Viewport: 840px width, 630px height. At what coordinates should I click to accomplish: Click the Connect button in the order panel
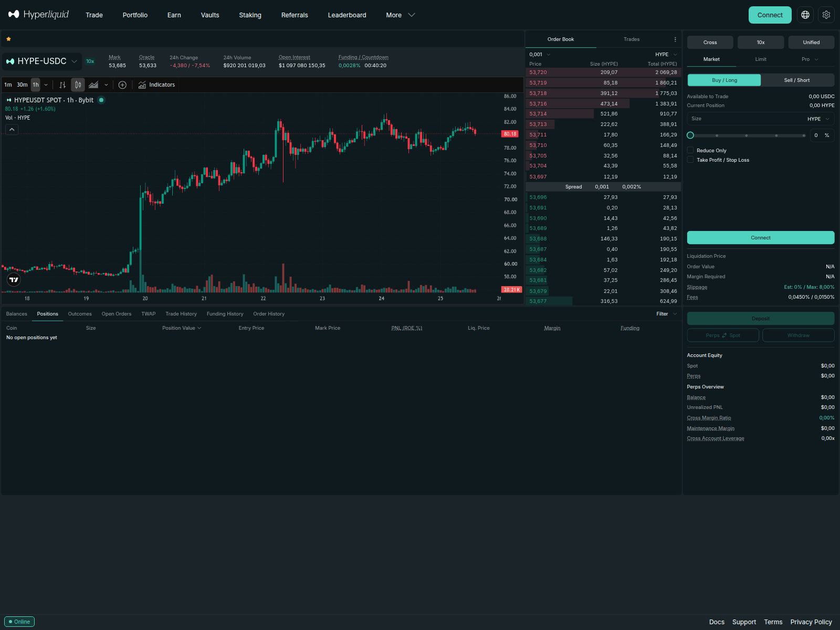(x=761, y=238)
